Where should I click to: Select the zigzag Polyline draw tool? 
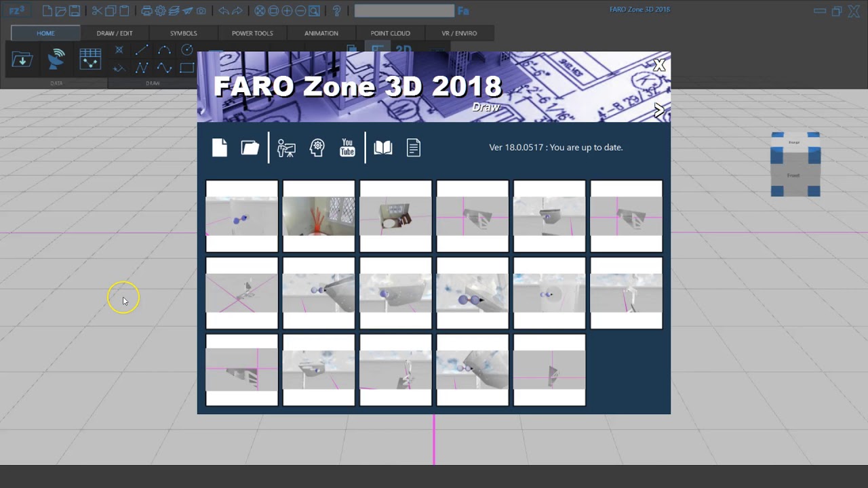(142, 68)
